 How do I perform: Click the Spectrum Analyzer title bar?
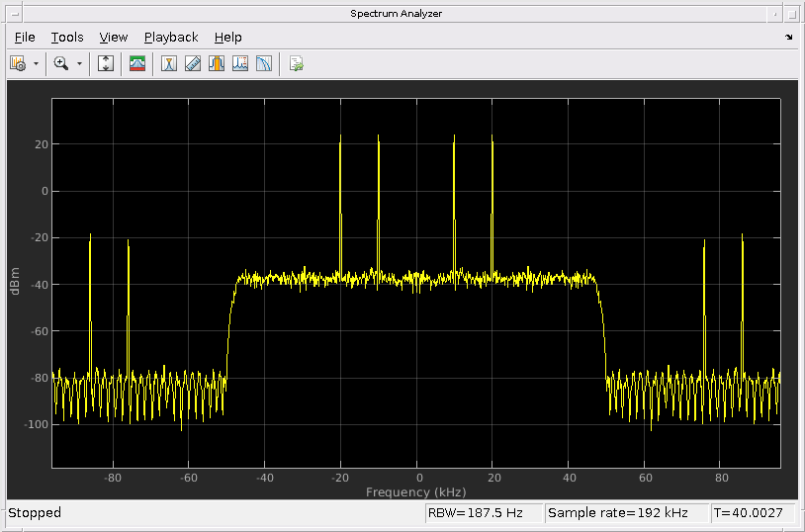pyautogui.click(x=396, y=14)
